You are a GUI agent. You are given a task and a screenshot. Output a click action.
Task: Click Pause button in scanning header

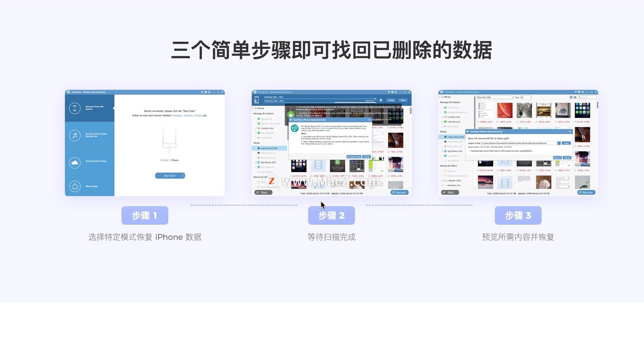click(391, 100)
